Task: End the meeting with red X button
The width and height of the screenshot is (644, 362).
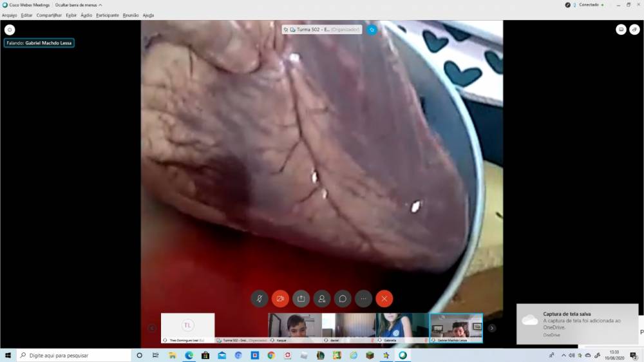Action: pos(384,299)
